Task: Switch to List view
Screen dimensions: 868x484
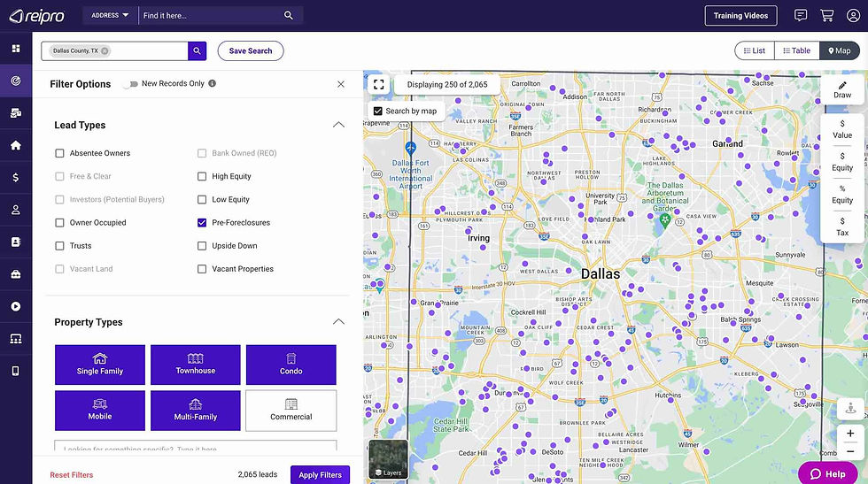Action: click(755, 51)
